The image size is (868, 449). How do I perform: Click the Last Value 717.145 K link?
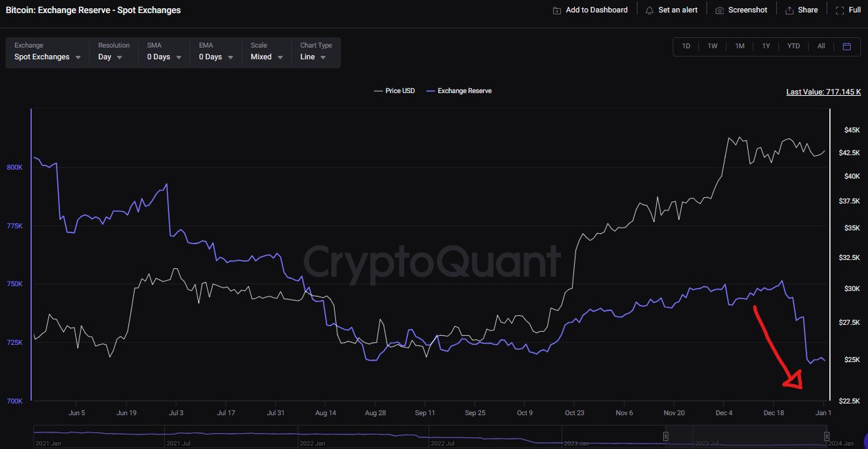824,92
